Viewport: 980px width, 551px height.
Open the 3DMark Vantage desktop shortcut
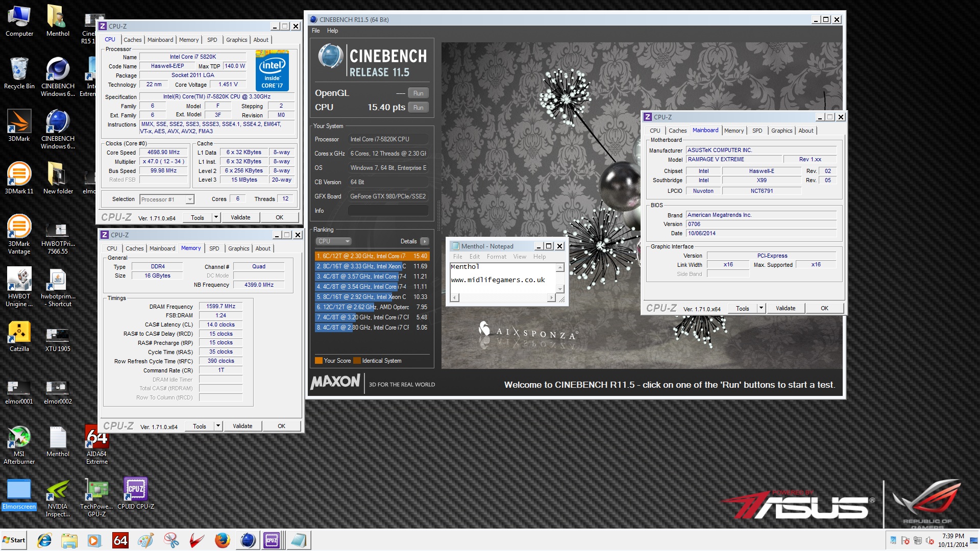pyautogui.click(x=19, y=235)
